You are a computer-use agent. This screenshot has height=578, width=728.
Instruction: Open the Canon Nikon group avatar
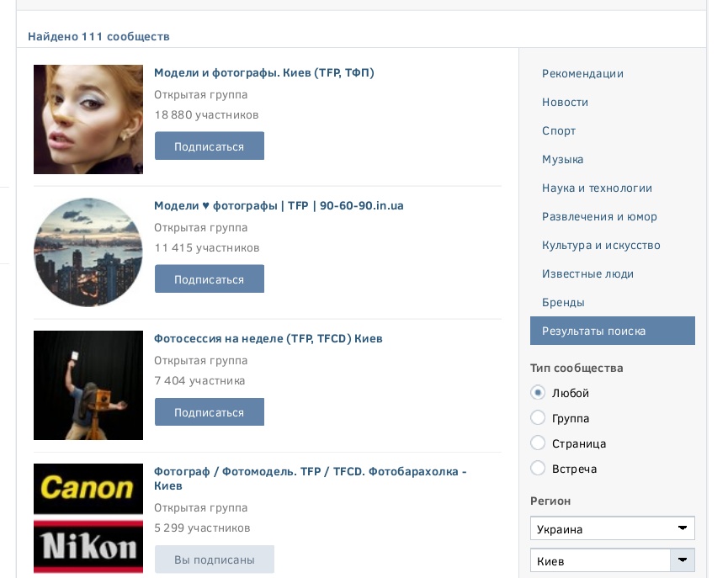[88, 518]
